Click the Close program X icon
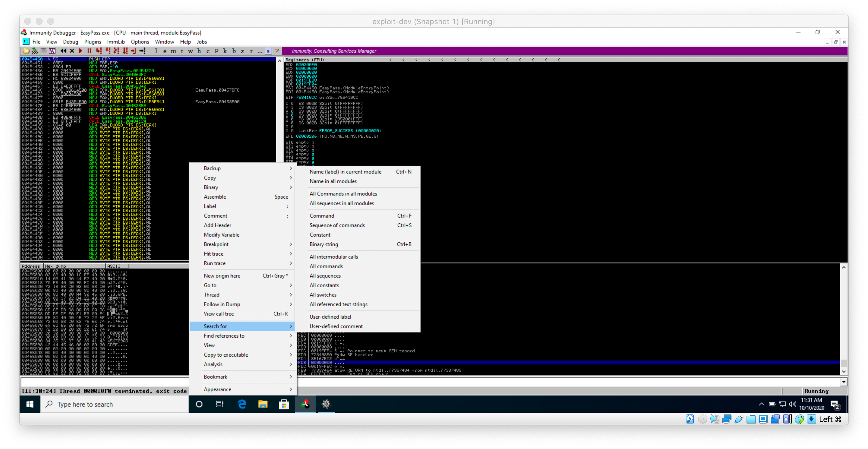The image size is (868, 449). click(72, 51)
